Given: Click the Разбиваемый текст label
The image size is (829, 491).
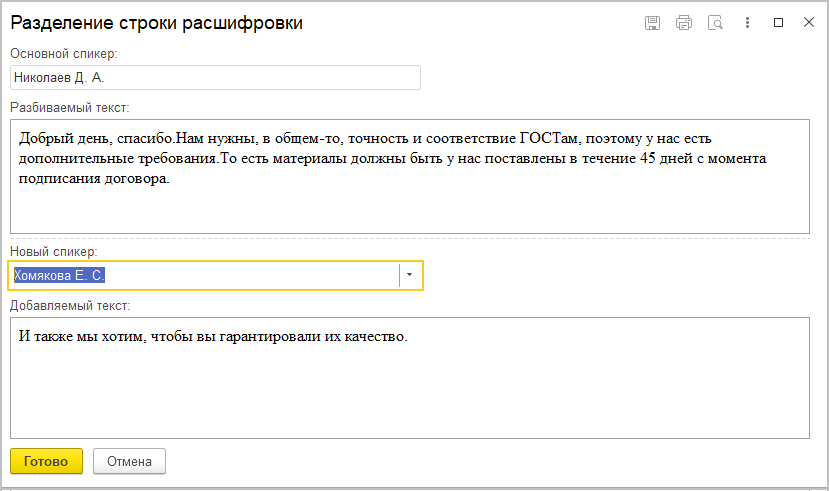Looking at the screenshot, I should click(70, 107).
